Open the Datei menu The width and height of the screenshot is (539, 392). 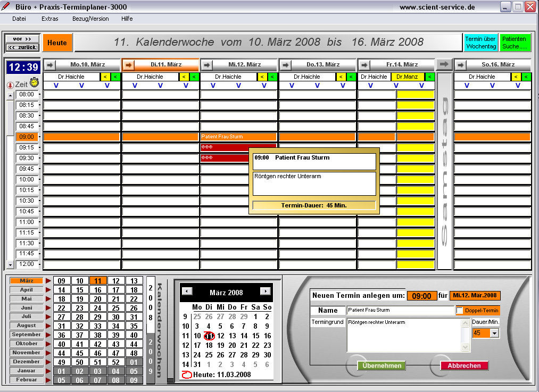19,19
